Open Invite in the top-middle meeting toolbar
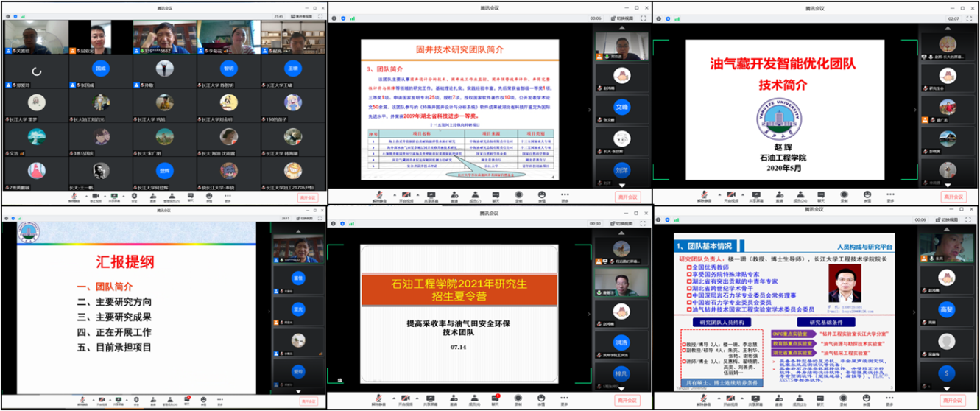Image resolution: width=980 pixels, height=411 pixels. (x=454, y=195)
